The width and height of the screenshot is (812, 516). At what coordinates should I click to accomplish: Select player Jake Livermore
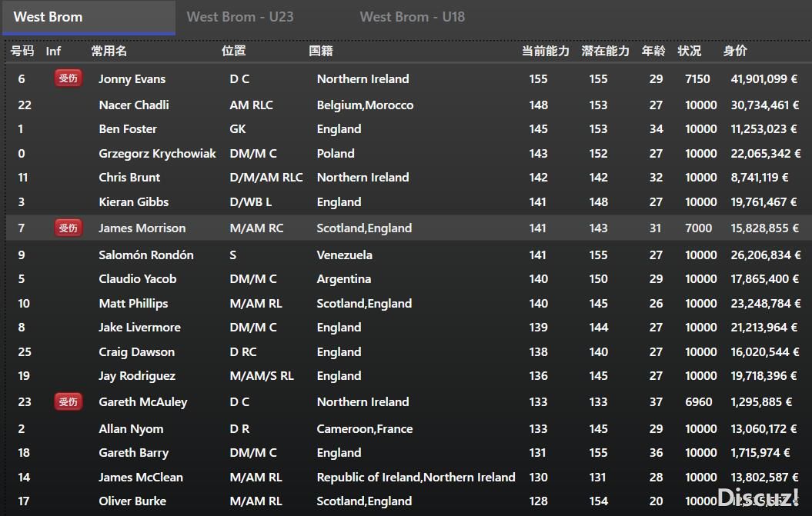pyautogui.click(x=139, y=327)
